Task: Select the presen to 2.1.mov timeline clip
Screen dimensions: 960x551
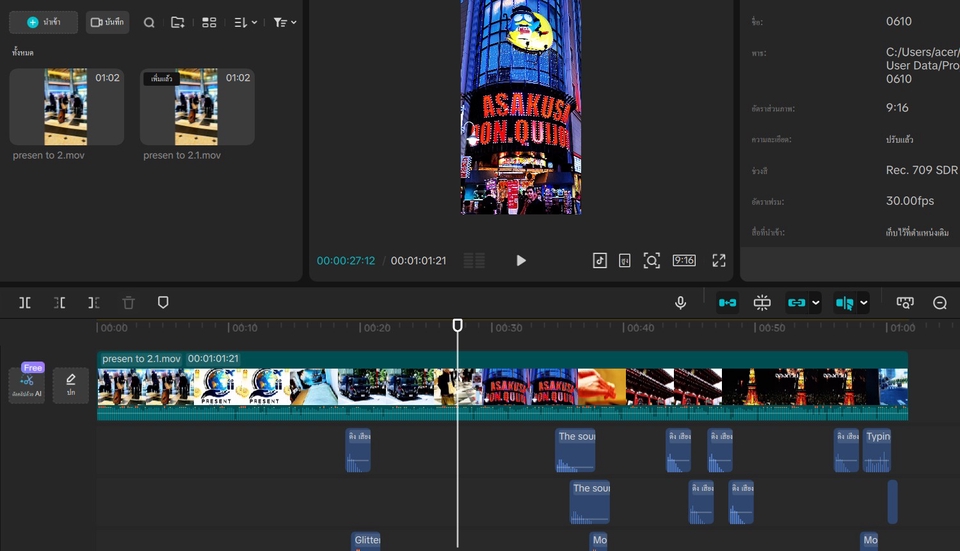Action: [502, 386]
